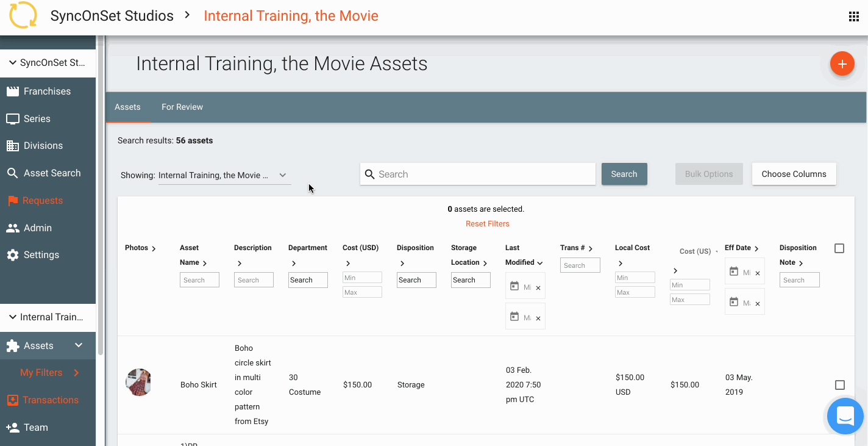Click the orange plus add asset button
The height and width of the screenshot is (446, 868).
pyautogui.click(x=842, y=64)
